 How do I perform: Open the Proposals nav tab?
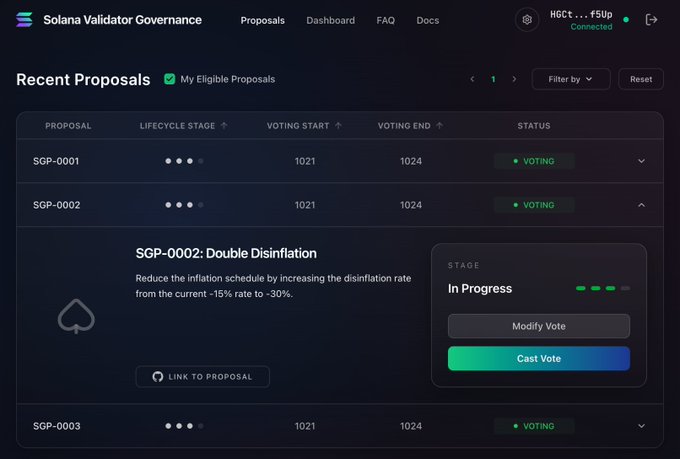click(x=262, y=20)
